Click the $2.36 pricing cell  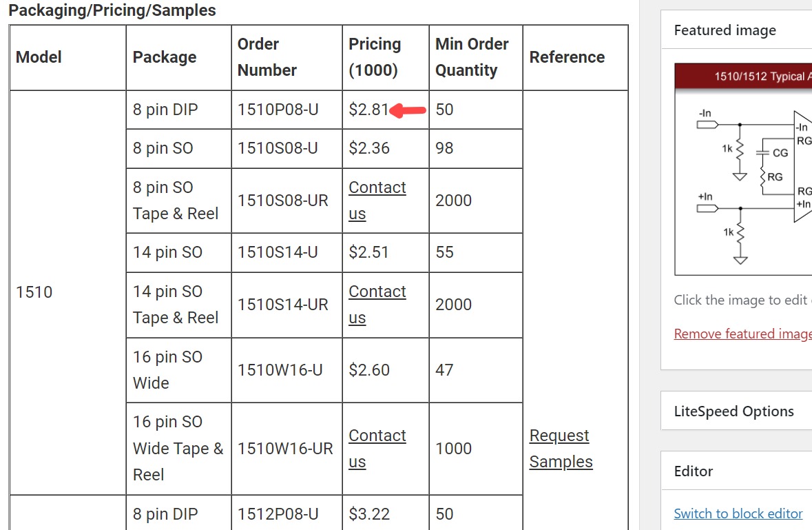pyautogui.click(x=386, y=149)
